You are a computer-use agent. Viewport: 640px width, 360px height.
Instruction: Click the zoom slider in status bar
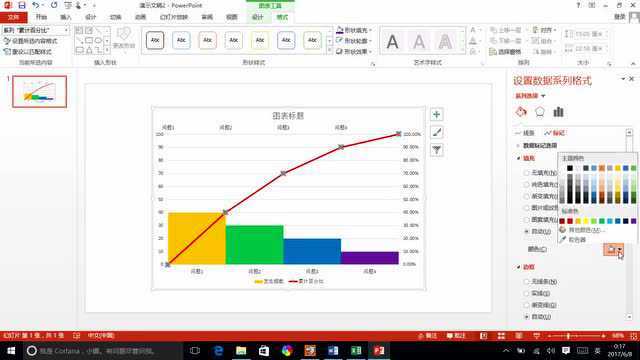pyautogui.click(x=577, y=336)
